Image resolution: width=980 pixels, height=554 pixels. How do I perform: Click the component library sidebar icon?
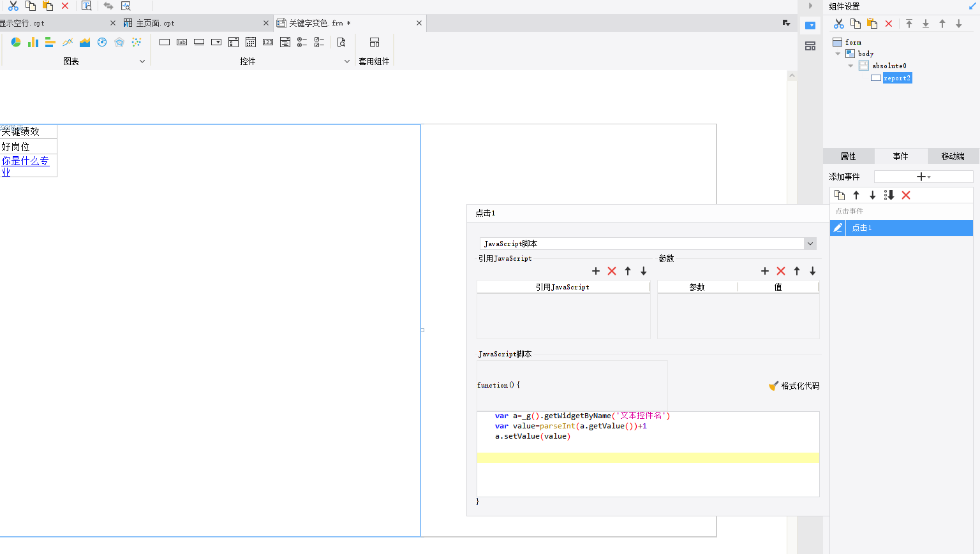pyautogui.click(x=810, y=46)
